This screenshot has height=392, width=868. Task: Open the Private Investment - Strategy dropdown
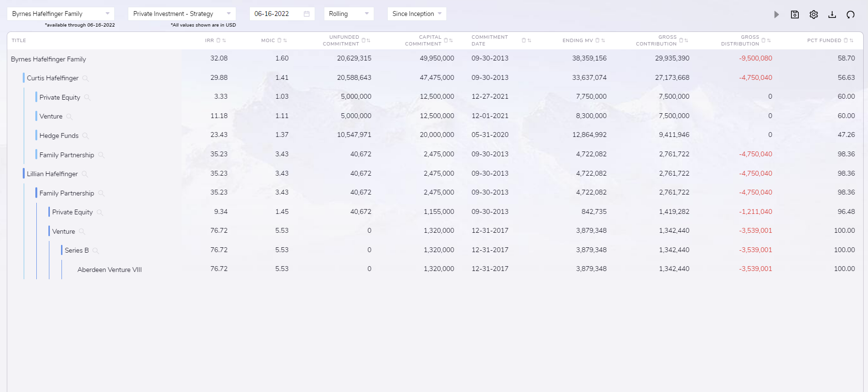click(x=182, y=14)
